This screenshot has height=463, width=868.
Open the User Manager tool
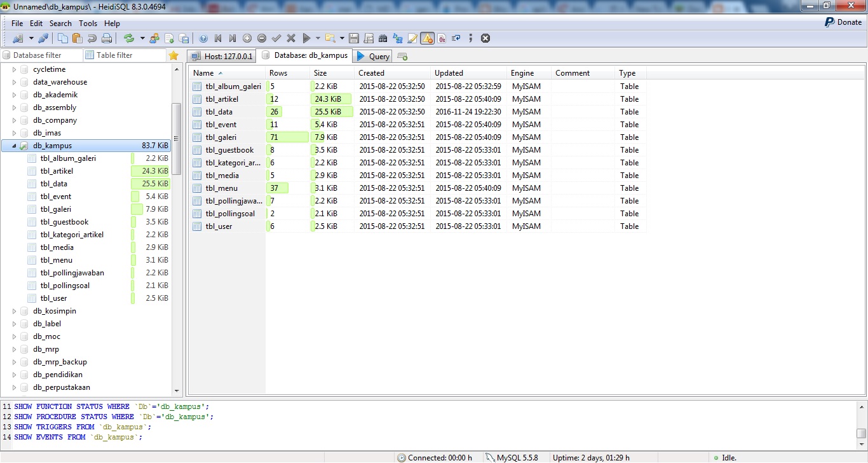154,38
